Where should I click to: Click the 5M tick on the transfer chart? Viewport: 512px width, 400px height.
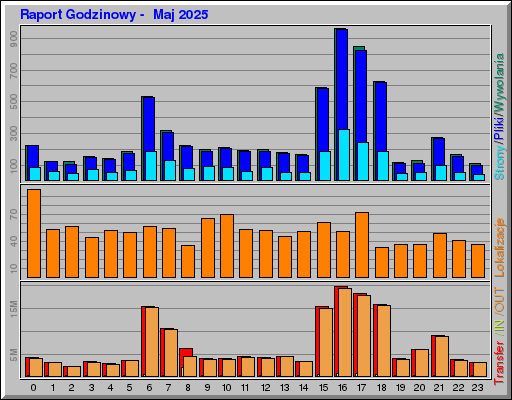point(14,355)
